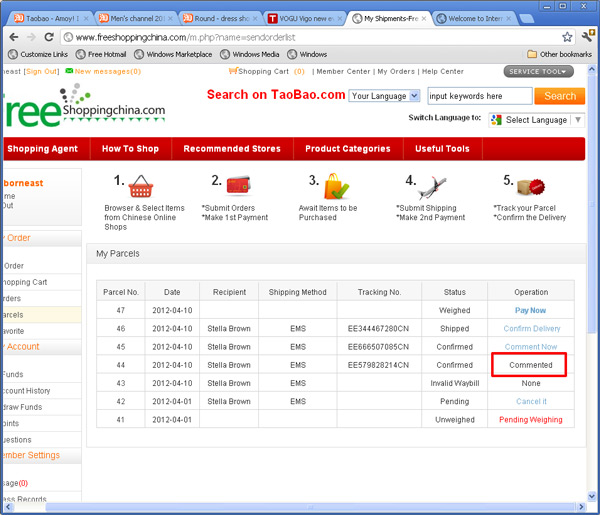Click the Invalid Waybill status cell

click(x=454, y=383)
